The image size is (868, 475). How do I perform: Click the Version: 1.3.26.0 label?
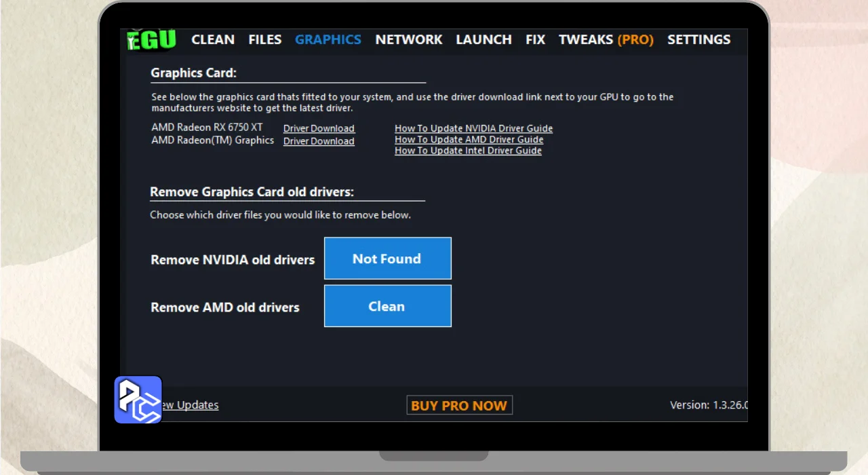709,405
